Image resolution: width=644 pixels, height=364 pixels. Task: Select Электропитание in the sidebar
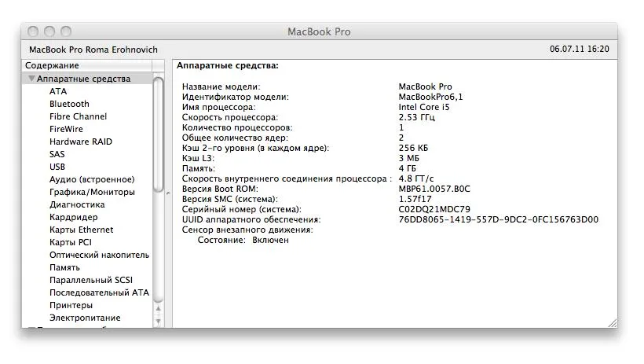point(85,318)
